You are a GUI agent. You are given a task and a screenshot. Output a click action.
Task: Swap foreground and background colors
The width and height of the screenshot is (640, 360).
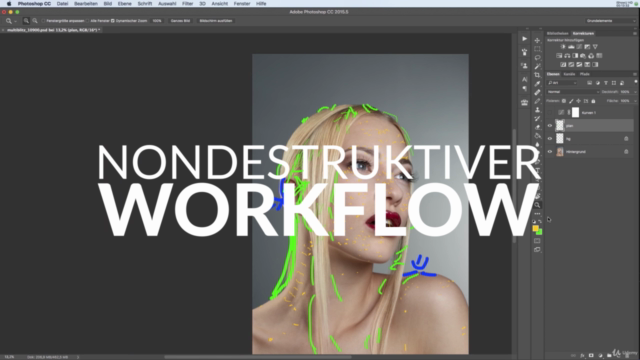click(x=540, y=221)
